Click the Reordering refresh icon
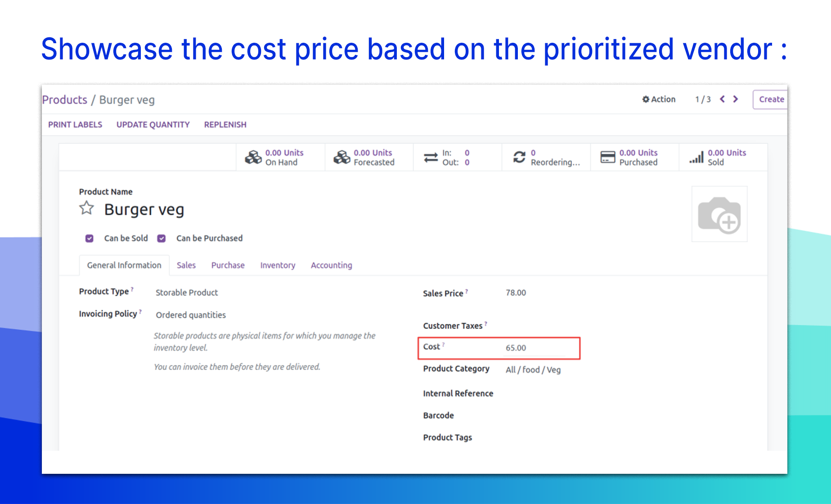831x504 pixels. pos(519,157)
